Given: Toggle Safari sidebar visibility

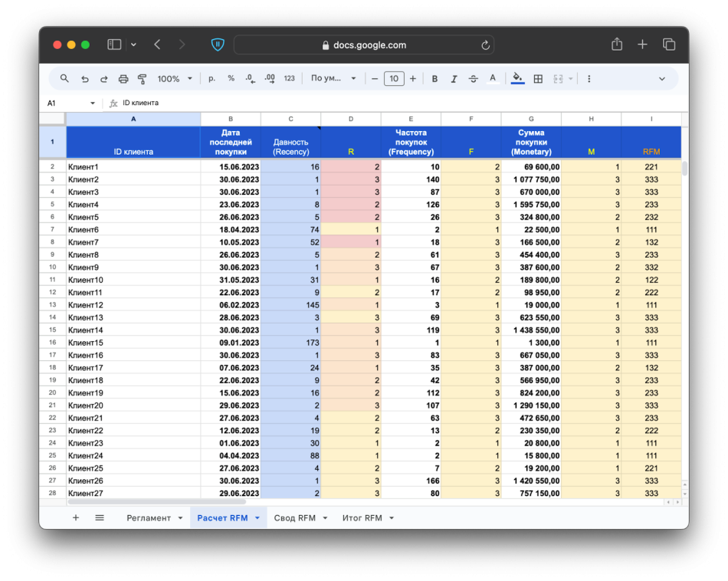Looking at the screenshot, I should (114, 44).
